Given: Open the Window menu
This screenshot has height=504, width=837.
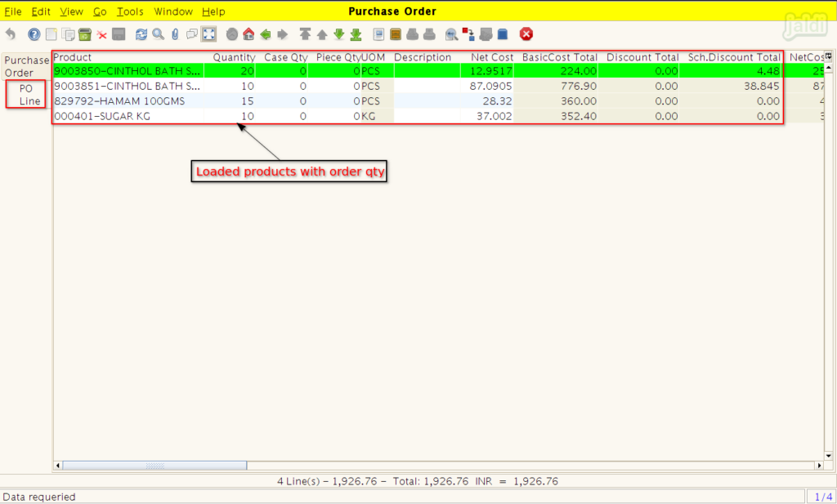Looking at the screenshot, I should pos(173,11).
